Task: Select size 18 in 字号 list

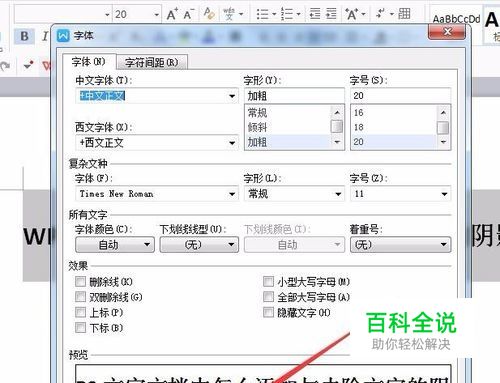Action: pyautogui.click(x=394, y=127)
